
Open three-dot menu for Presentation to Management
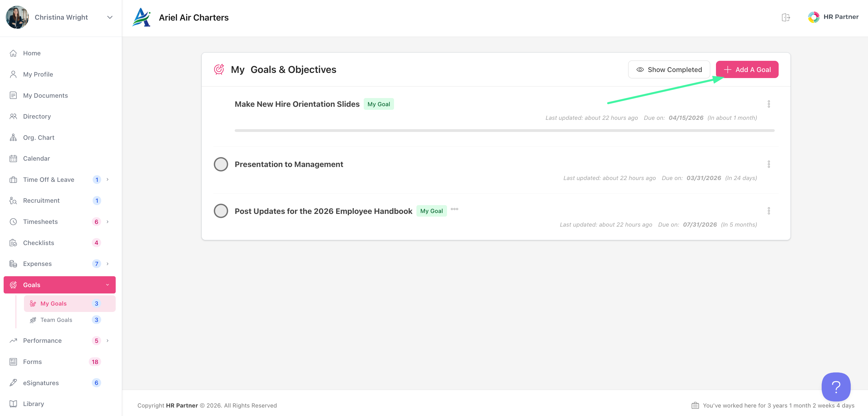[x=769, y=164]
